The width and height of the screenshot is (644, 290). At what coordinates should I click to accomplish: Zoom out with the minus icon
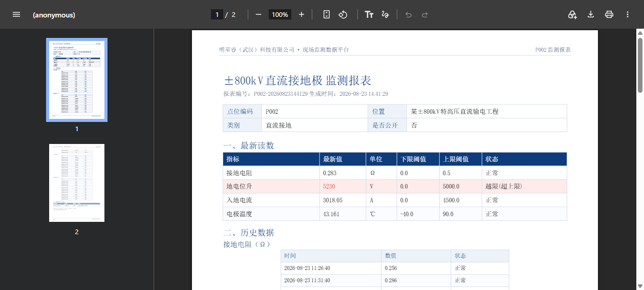tap(259, 14)
